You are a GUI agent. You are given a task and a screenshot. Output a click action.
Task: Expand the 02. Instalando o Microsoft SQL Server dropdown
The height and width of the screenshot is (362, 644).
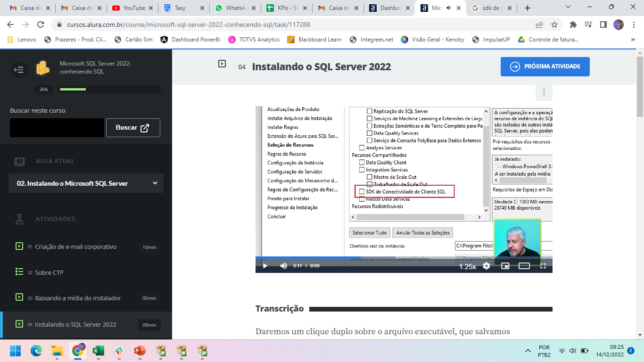click(x=86, y=183)
